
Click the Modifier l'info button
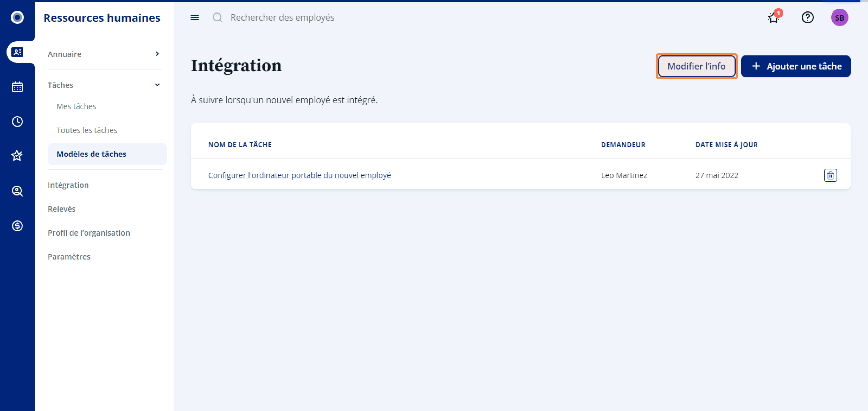(696, 66)
